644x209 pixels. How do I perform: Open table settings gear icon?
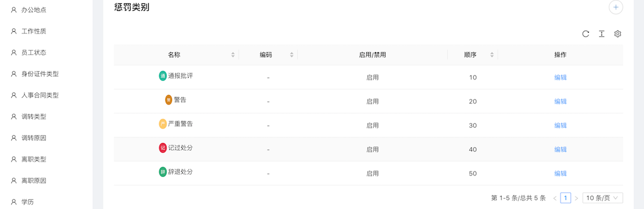(x=617, y=34)
